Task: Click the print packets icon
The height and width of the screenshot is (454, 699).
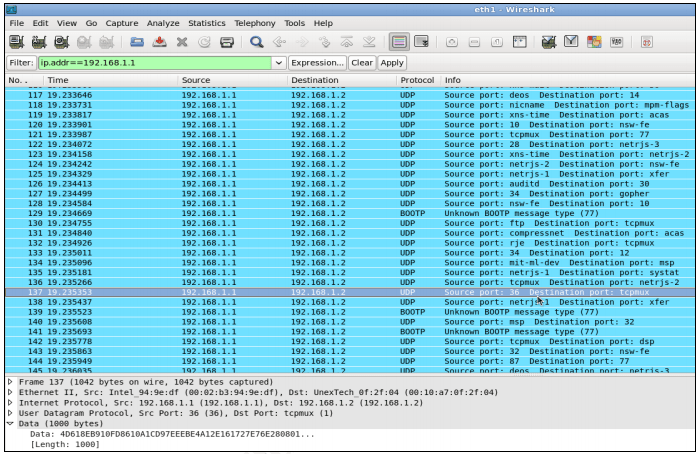Action: [x=227, y=42]
